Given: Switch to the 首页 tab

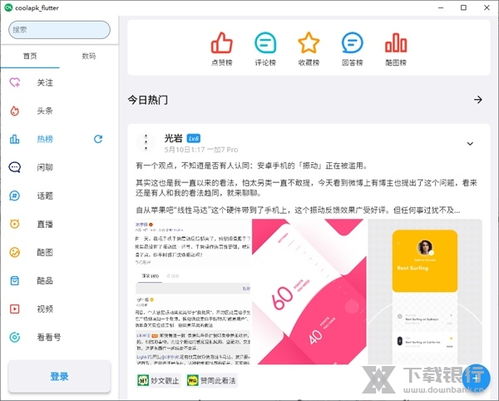Looking at the screenshot, I should click(x=30, y=56).
